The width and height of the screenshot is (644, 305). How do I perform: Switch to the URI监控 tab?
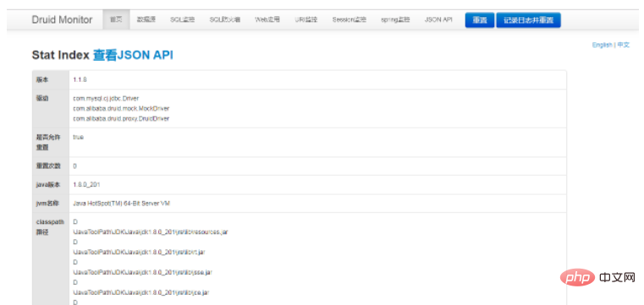point(306,19)
